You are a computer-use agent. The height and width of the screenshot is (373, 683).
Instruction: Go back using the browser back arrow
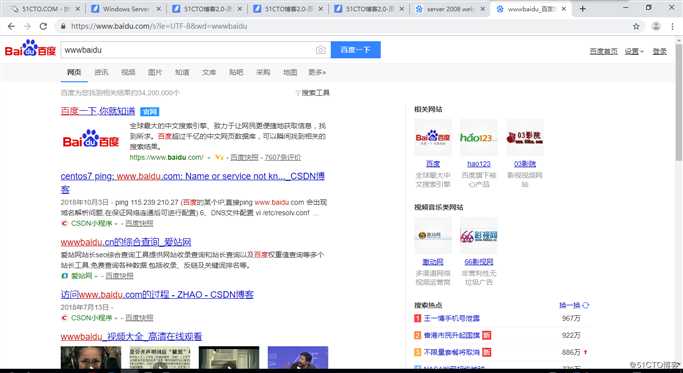pyautogui.click(x=11, y=26)
